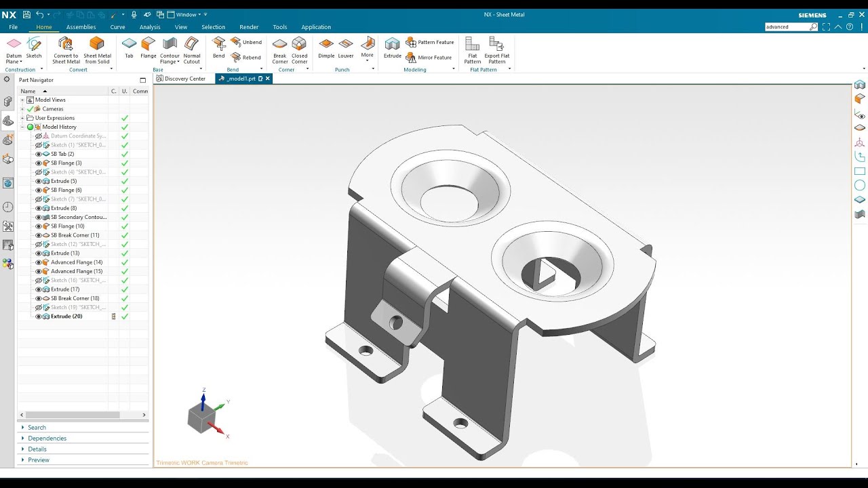
Task: Maximize the Part Navigator panel
Action: pyautogui.click(x=142, y=80)
